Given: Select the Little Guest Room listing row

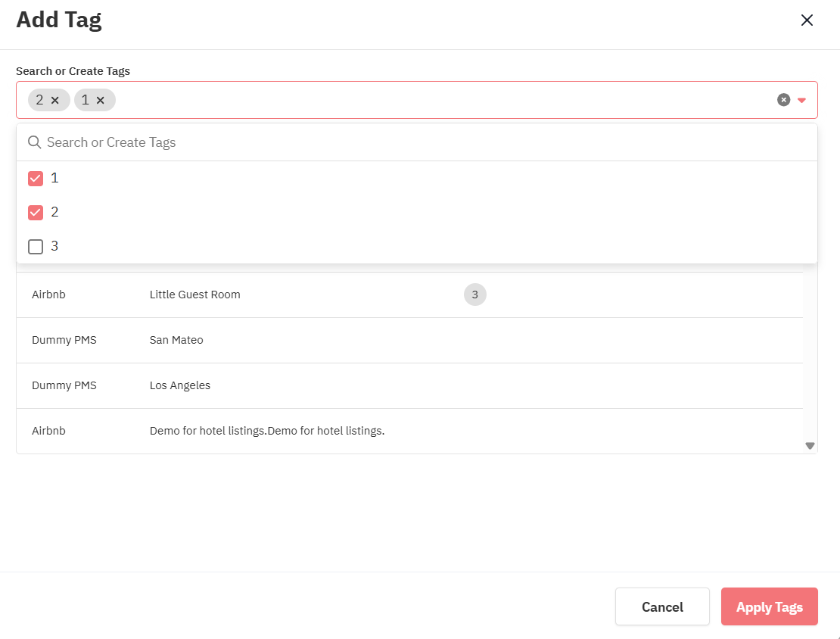Looking at the screenshot, I should click(x=195, y=295).
